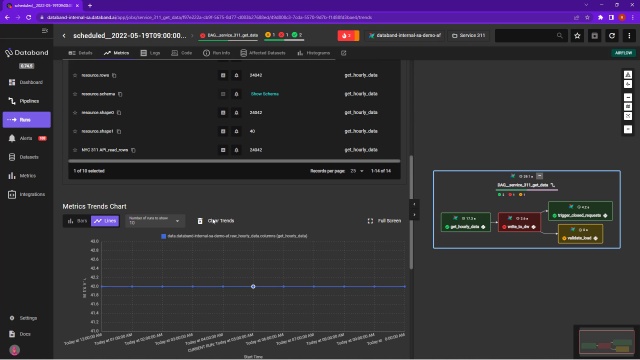Go back with header chevron
This screenshot has height=360, width=640.
click(64, 36)
